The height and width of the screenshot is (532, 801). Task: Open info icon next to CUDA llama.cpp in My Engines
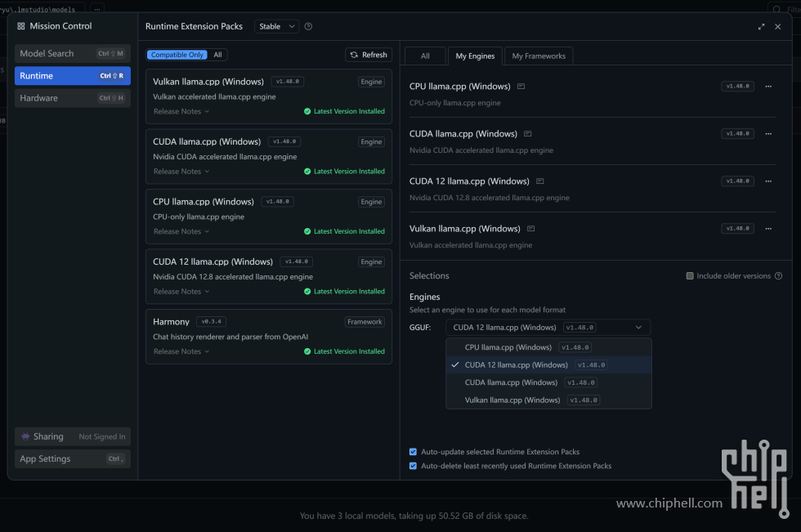pos(528,134)
